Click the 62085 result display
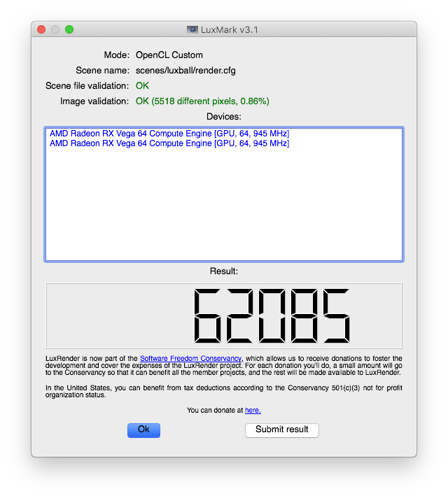The width and height of the screenshot is (448, 498). (x=224, y=315)
